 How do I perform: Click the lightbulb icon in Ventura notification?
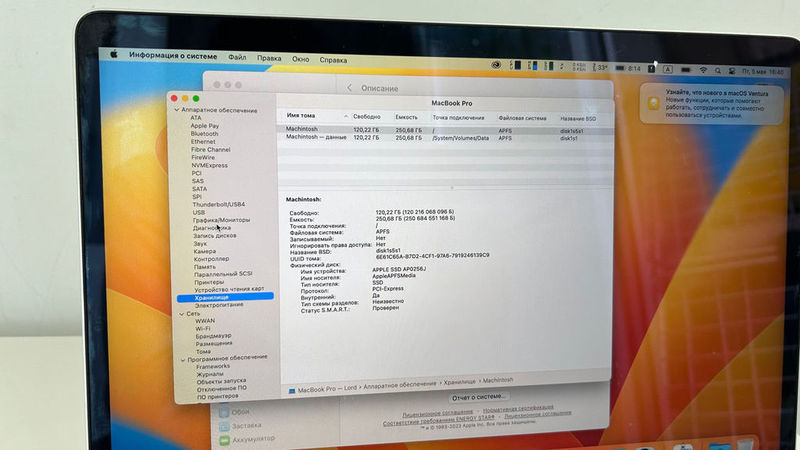pos(654,104)
